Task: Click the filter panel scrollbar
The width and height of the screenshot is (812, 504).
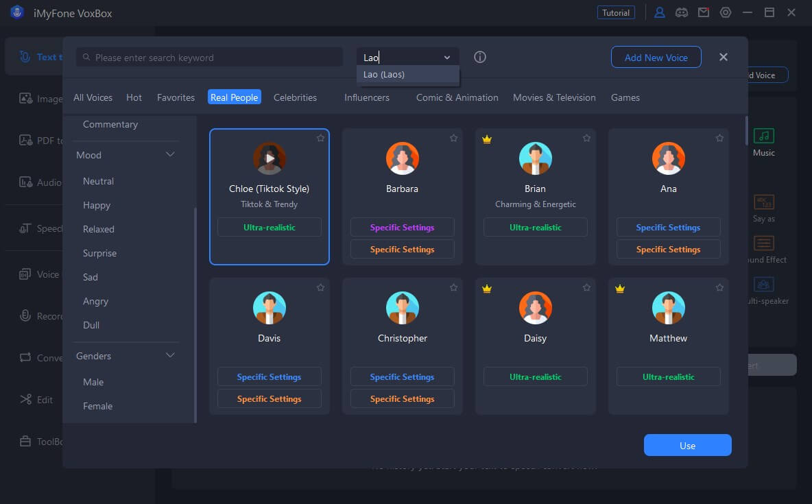Action: point(195,315)
